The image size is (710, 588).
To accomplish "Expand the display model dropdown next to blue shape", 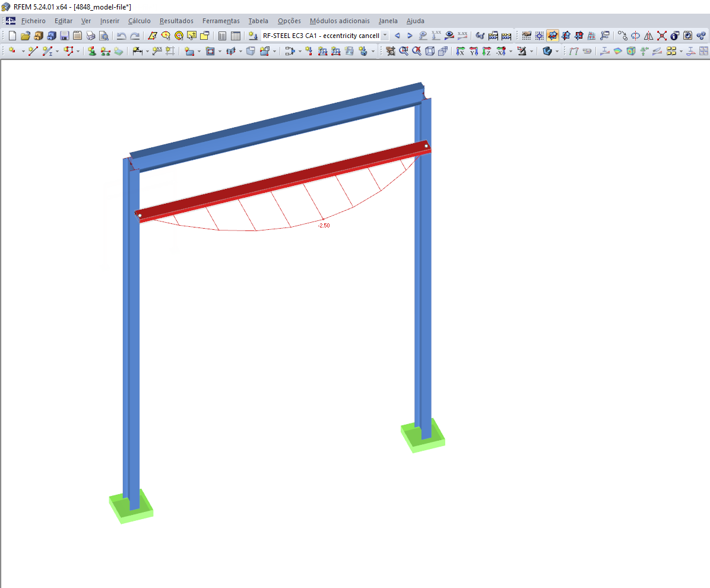I will pos(557,51).
